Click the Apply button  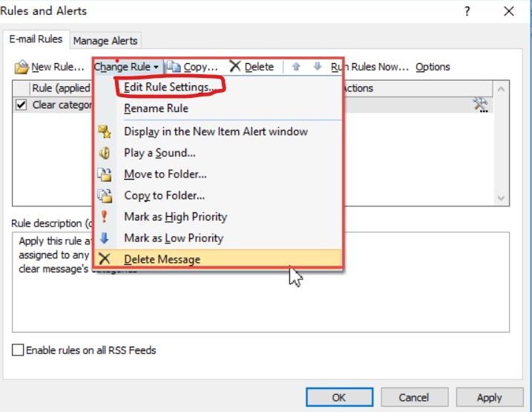[489, 397]
